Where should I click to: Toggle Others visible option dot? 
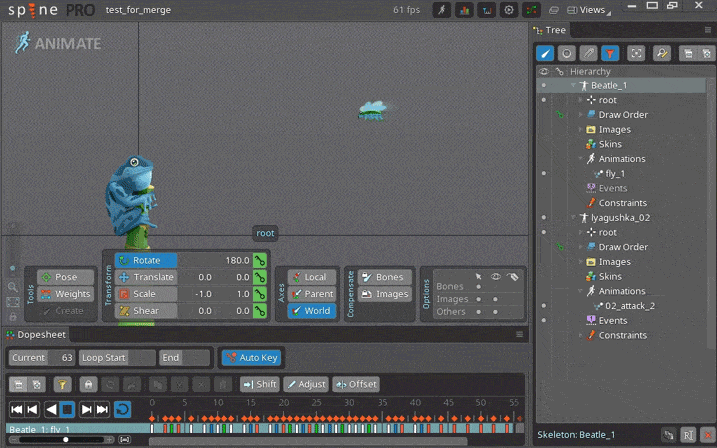(x=495, y=312)
